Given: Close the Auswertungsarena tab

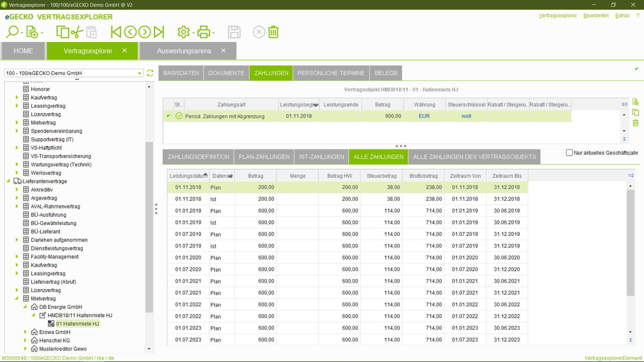Looking at the screenshot, I should click(223, 51).
